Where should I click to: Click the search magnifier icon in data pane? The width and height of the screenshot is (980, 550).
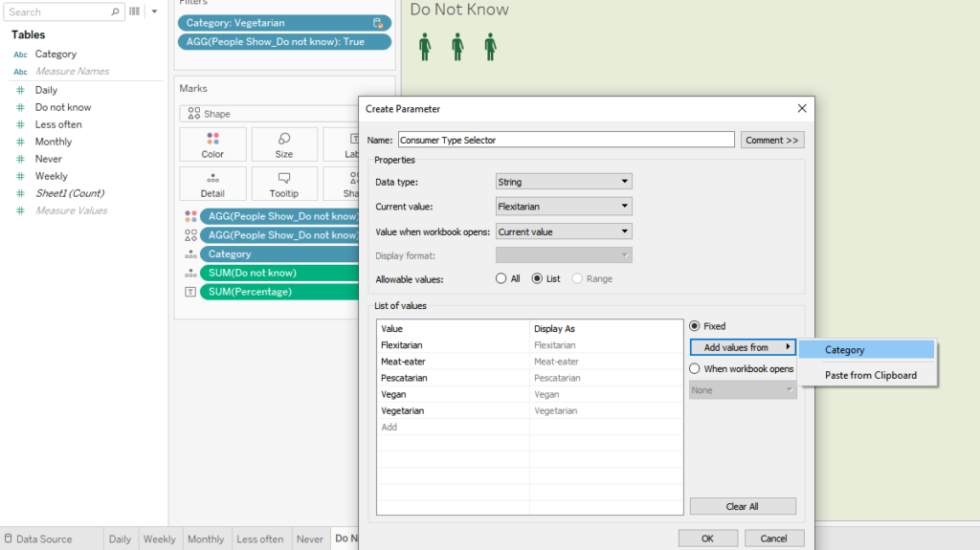(115, 11)
